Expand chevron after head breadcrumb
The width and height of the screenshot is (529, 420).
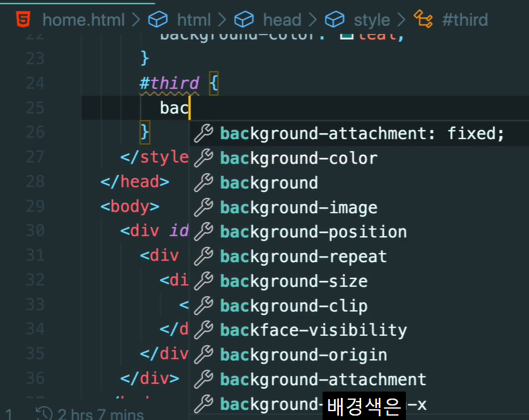tap(312, 20)
